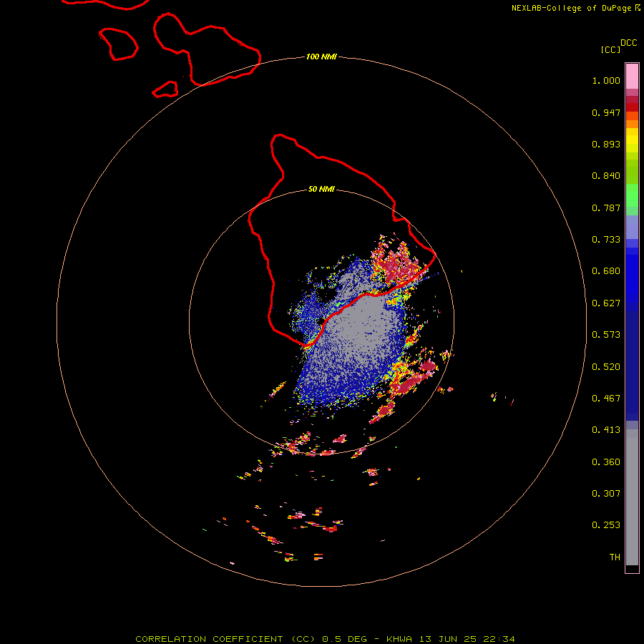644x644 pixels.
Task: Click the Correlation Coefficient KHWA caption text
Action: 325,639
